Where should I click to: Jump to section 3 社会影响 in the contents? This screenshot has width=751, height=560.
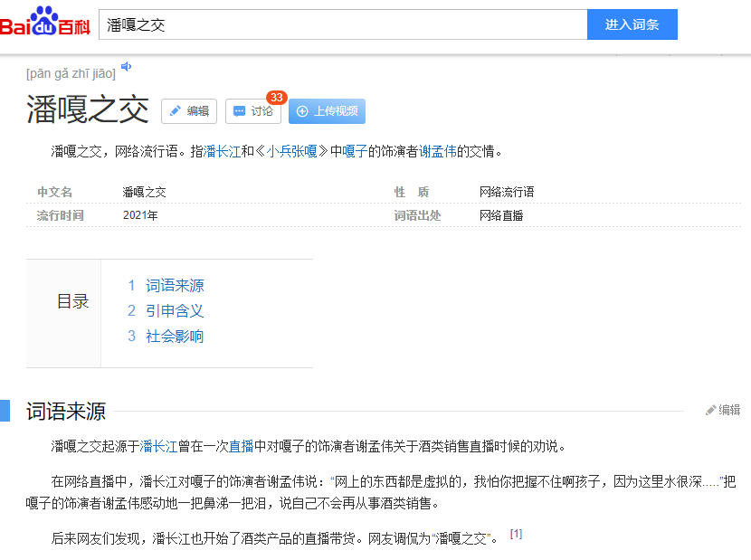tap(175, 337)
